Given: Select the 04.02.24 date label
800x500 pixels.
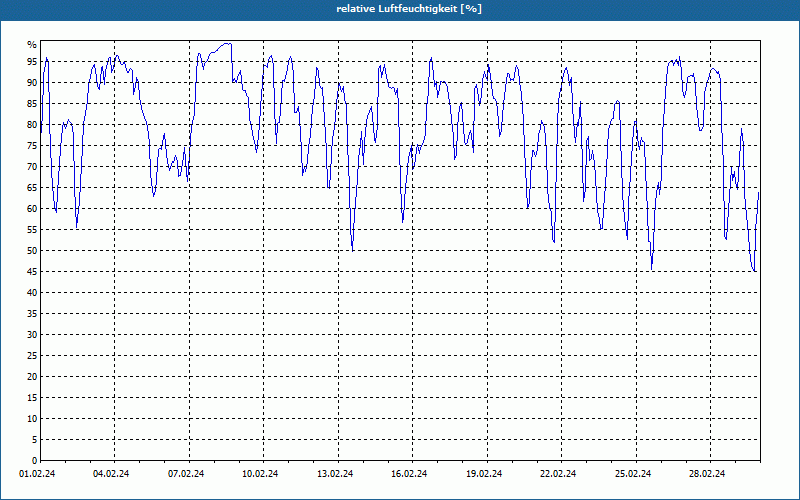Looking at the screenshot, I should tap(111, 474).
